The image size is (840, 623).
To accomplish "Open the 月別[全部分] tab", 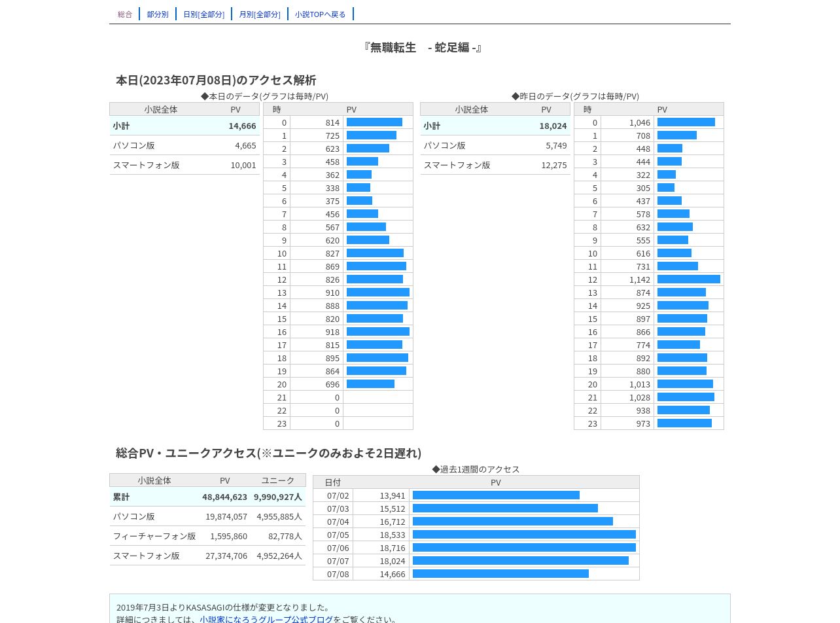I will tap(260, 14).
